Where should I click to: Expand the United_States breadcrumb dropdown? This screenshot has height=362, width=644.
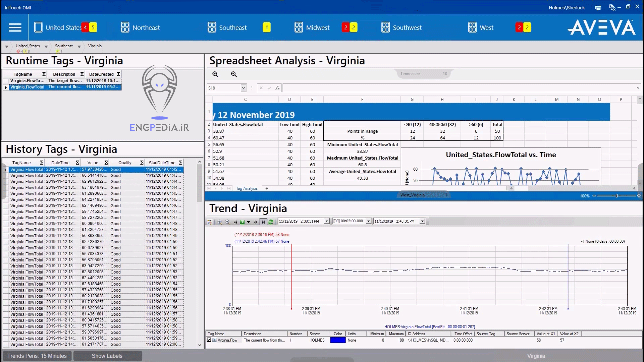tap(46, 47)
